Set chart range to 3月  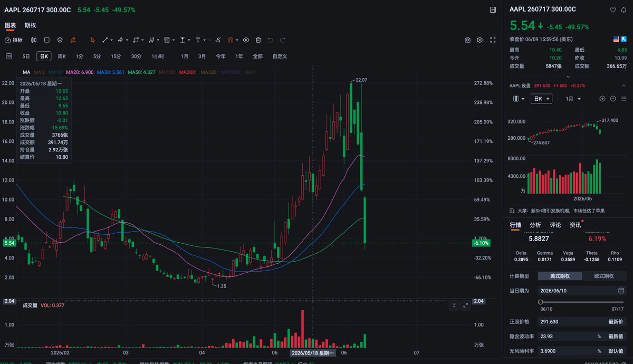tap(202, 56)
